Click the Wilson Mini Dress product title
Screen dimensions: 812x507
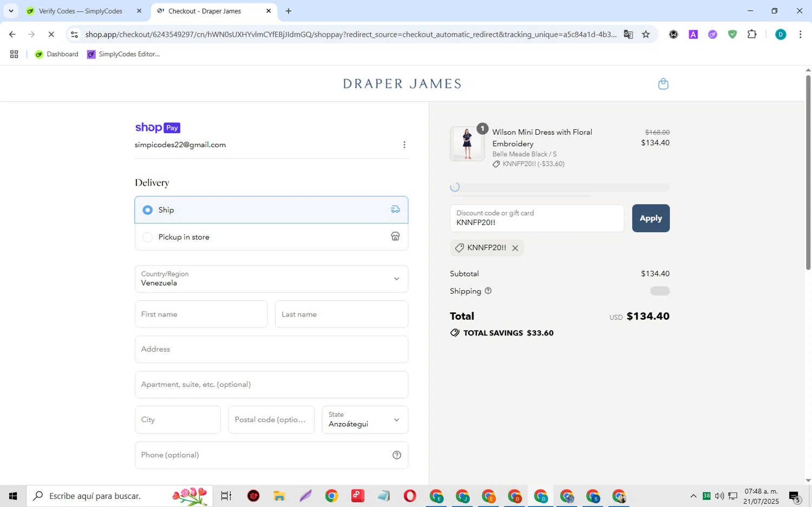pos(542,138)
